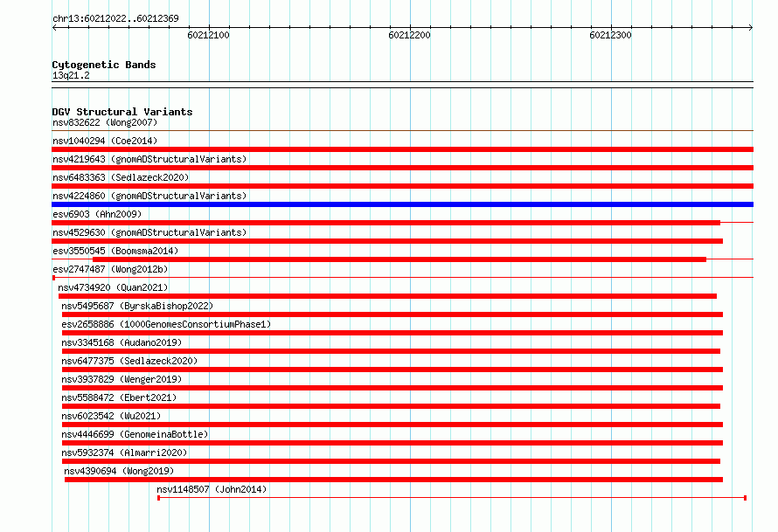Select the nsv6023542 (Wu2021) label
Image resolution: width=778 pixels, height=532 pixels.
click(x=111, y=416)
